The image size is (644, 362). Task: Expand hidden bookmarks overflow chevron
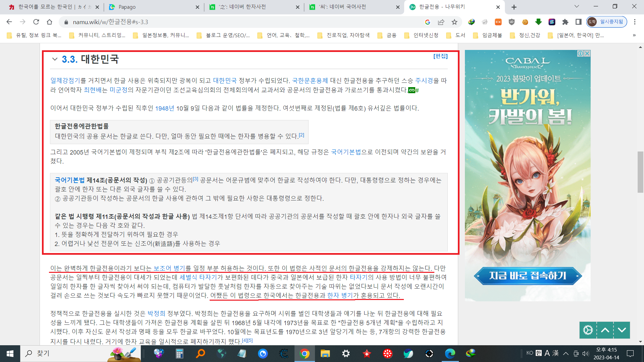tap(634, 35)
